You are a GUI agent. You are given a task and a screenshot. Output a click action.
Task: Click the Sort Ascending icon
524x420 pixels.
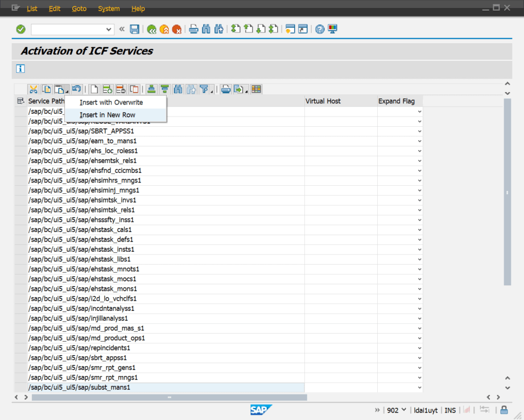pos(151,89)
